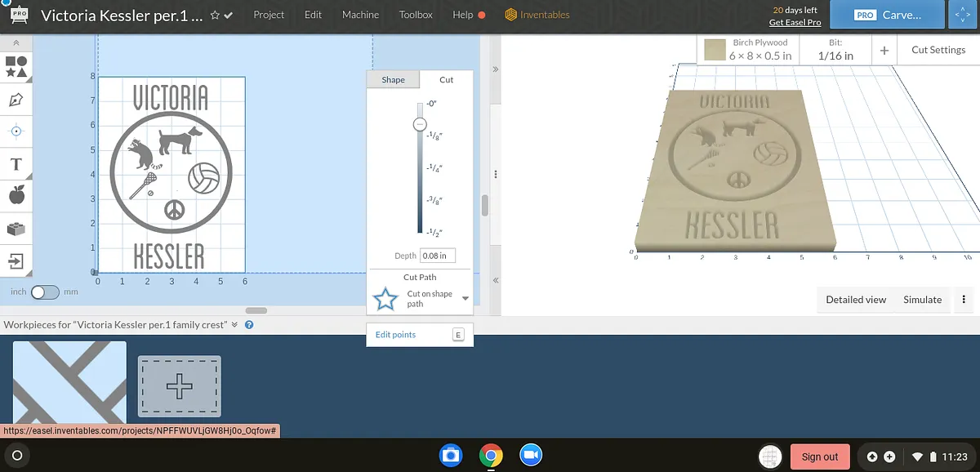Switch to the Shape tab

coord(393,79)
